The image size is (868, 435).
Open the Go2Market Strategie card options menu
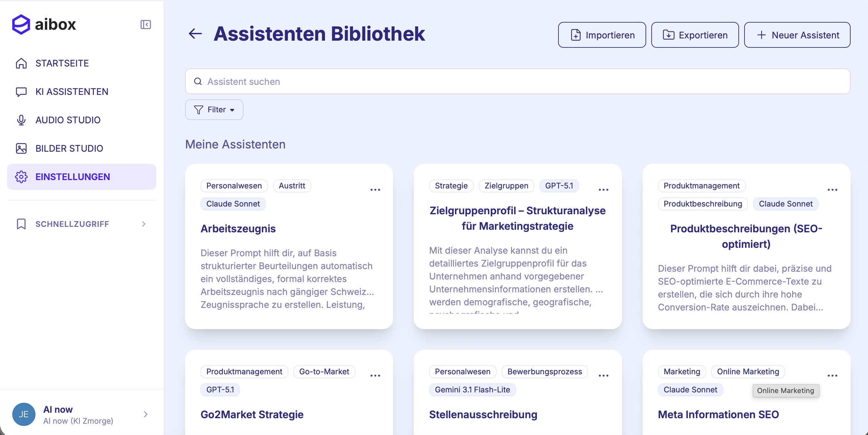(375, 376)
